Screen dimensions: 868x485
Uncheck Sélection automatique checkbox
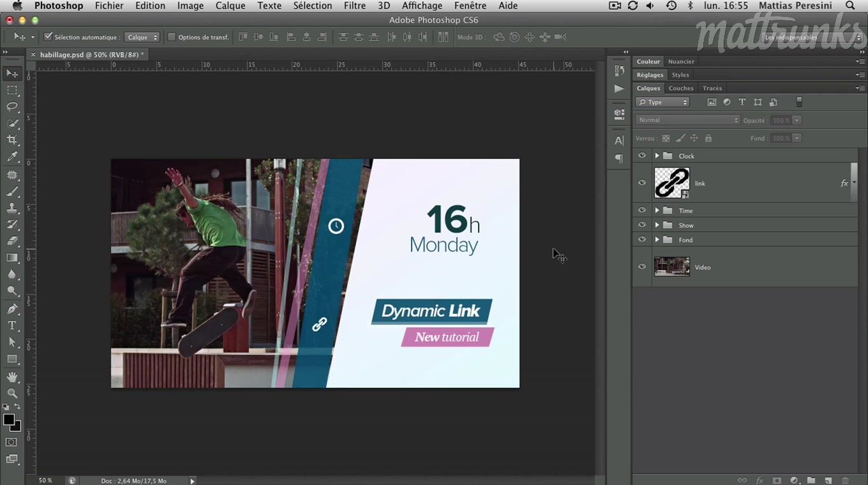(48, 37)
